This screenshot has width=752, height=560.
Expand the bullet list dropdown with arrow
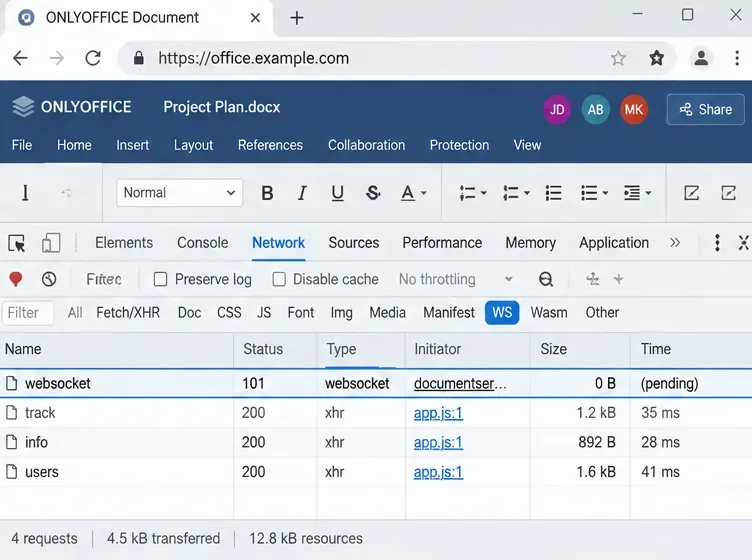605,193
